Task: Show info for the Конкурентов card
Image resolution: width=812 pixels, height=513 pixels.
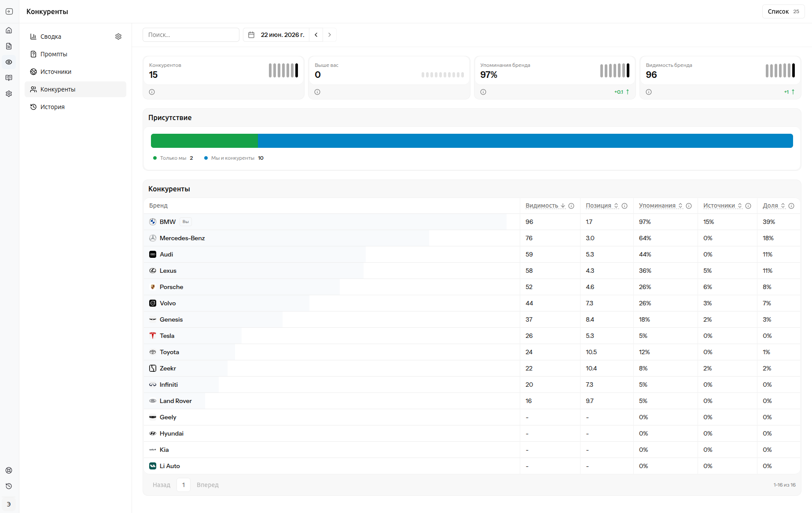Action: point(152,92)
